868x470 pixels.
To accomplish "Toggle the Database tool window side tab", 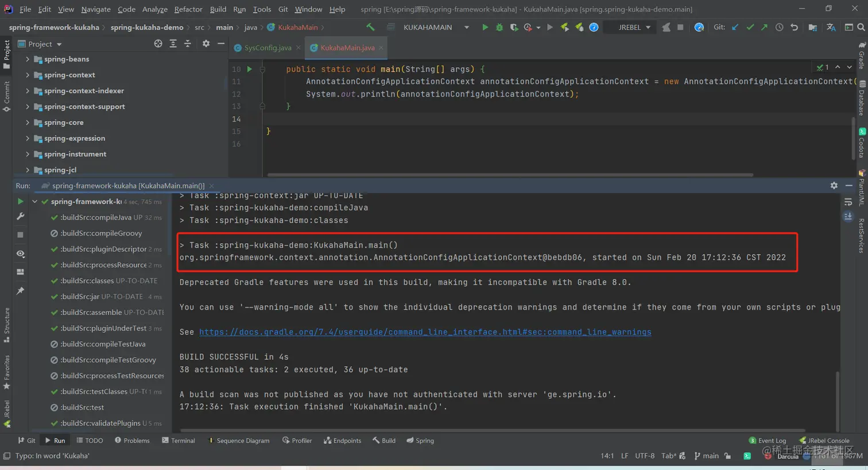I will [862, 98].
